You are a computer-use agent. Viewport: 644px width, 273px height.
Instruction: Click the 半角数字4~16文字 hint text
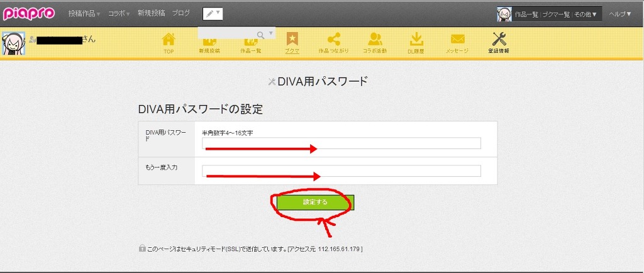click(227, 132)
